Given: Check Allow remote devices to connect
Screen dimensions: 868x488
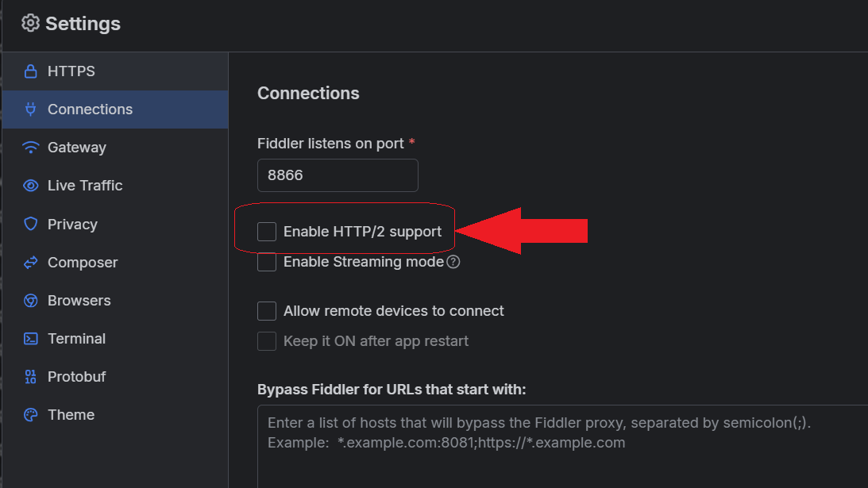Looking at the screenshot, I should pyautogui.click(x=267, y=311).
